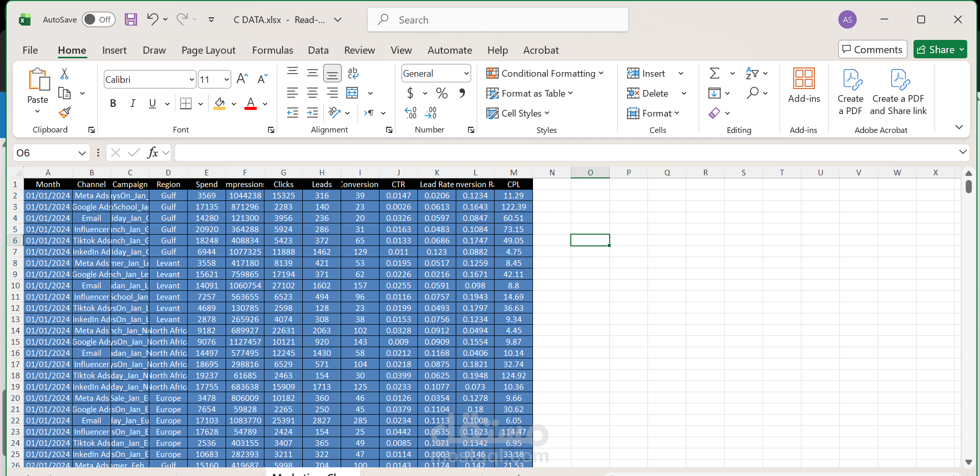
Task: Toggle Bold formatting
Action: pyautogui.click(x=113, y=103)
